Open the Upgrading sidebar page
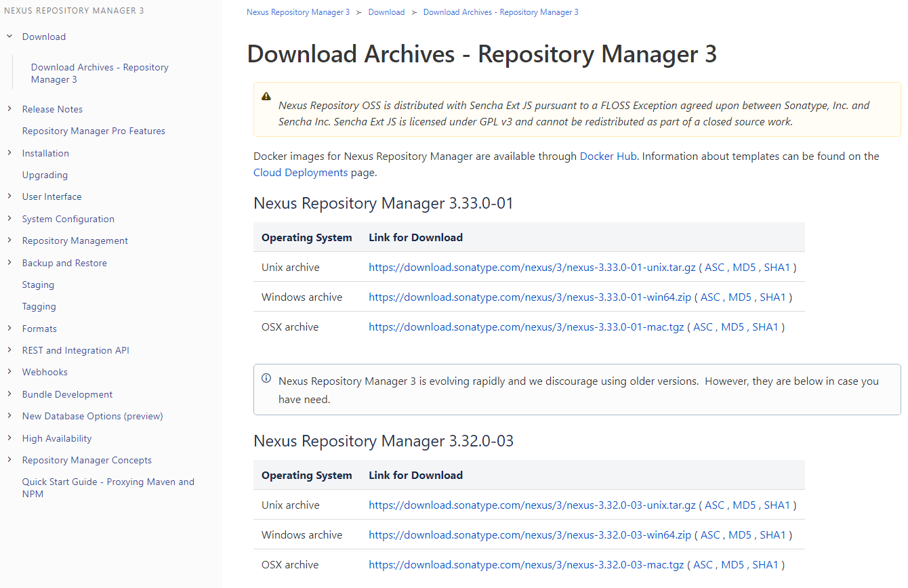Image resolution: width=908 pixels, height=588 pixels. coord(45,175)
